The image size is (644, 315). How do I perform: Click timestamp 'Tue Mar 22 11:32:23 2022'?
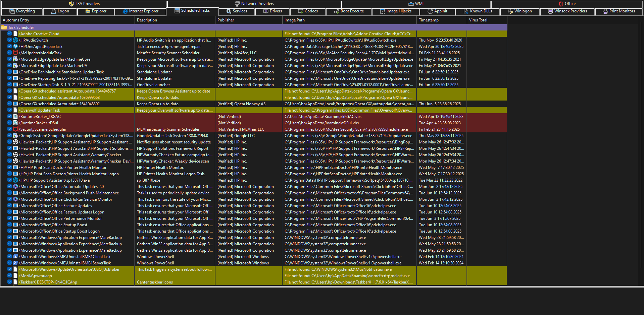pos(441,180)
